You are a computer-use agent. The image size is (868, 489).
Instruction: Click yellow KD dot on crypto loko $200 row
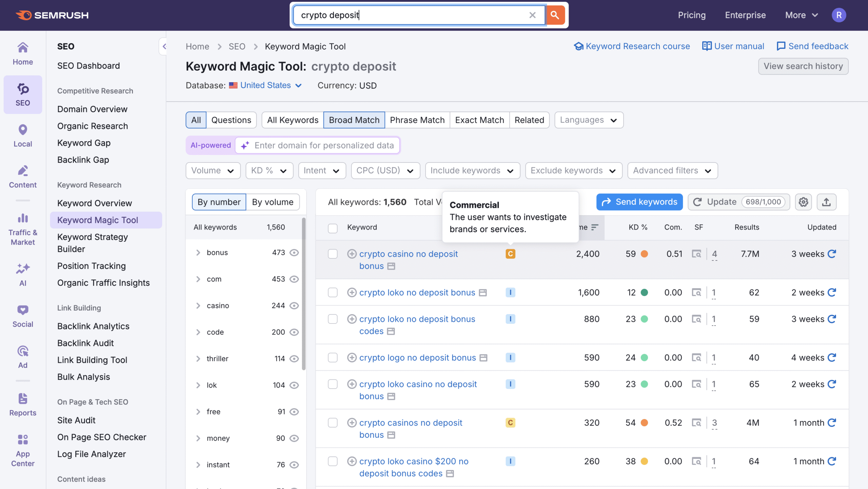click(645, 462)
